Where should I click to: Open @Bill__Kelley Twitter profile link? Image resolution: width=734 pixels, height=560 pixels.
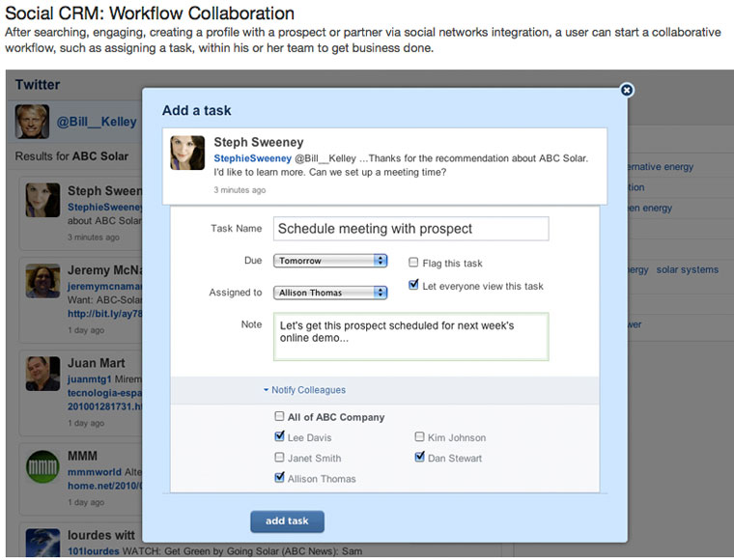(x=97, y=122)
